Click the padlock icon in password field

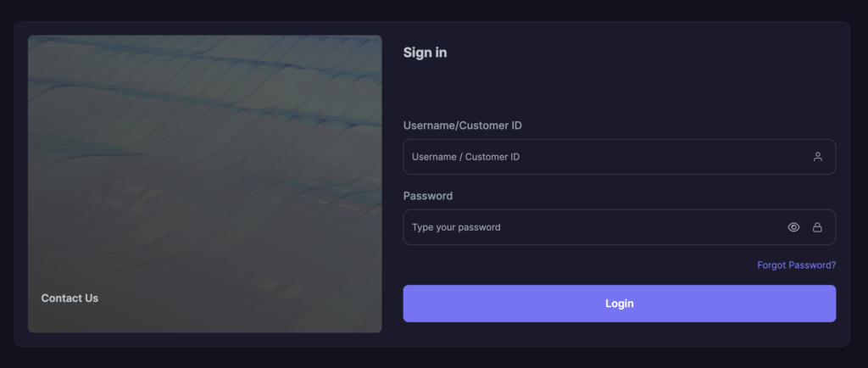click(818, 227)
